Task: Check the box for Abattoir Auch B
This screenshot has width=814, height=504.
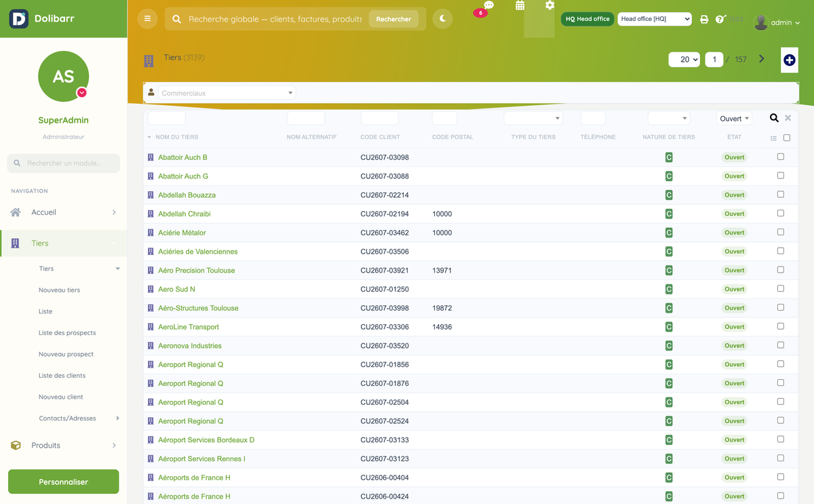Action: point(781,157)
